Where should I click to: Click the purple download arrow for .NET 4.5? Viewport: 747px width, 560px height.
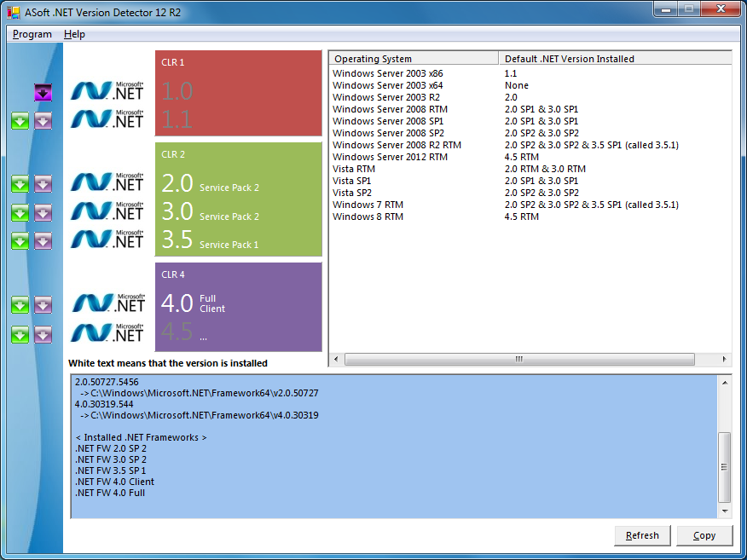pyautogui.click(x=43, y=335)
